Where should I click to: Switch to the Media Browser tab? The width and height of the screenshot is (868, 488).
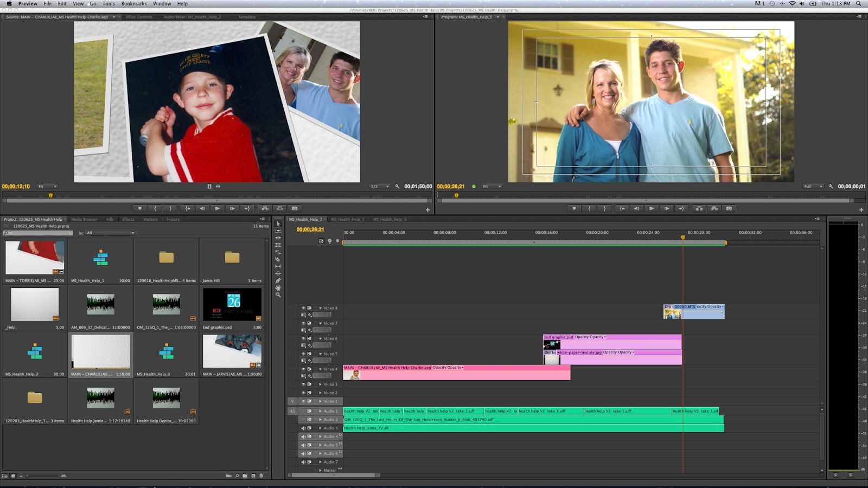[x=84, y=219]
